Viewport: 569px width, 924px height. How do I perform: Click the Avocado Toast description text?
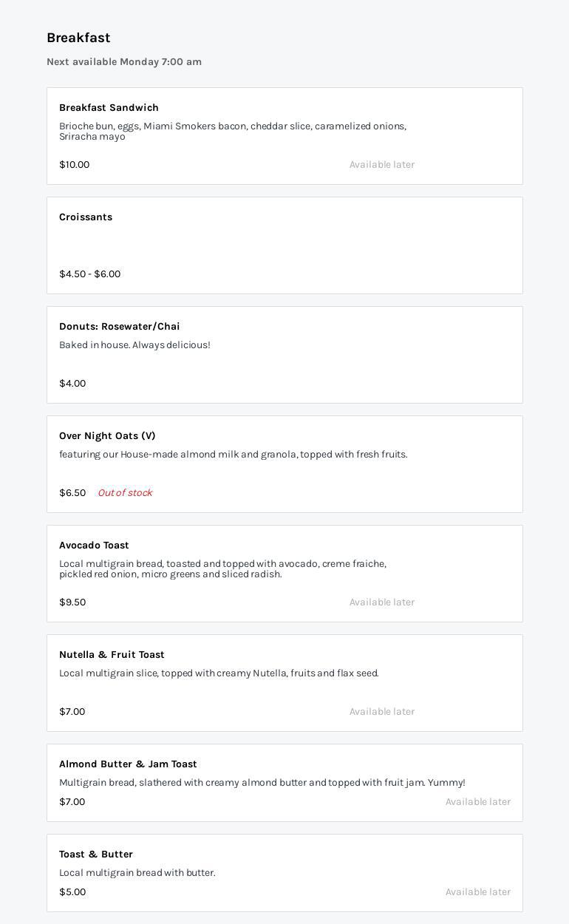[x=222, y=569]
